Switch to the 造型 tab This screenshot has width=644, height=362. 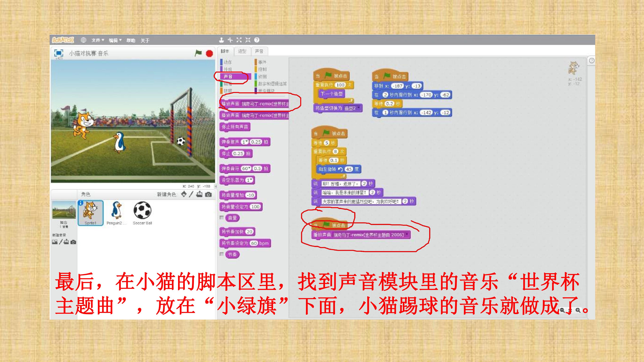coord(242,51)
